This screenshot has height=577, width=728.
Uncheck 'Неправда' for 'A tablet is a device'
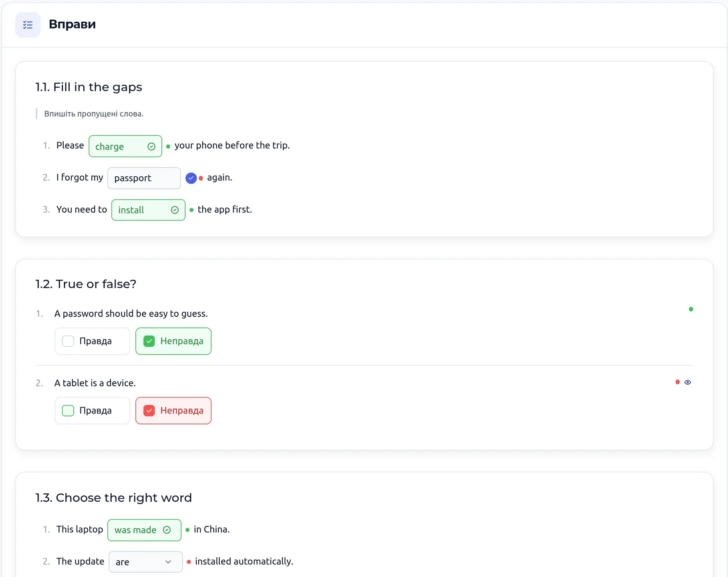click(x=173, y=410)
